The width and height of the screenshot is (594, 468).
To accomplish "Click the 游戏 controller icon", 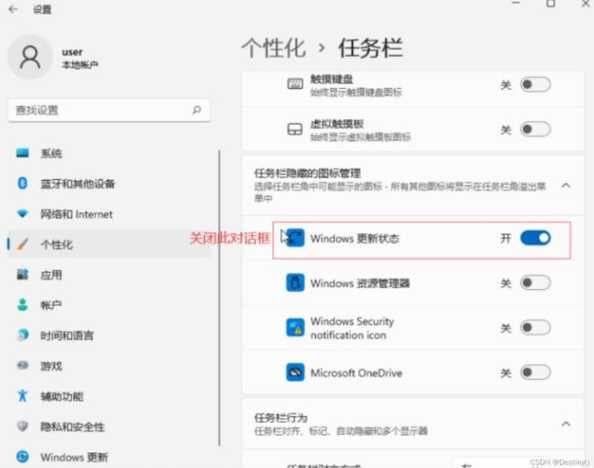I will pos(23,365).
